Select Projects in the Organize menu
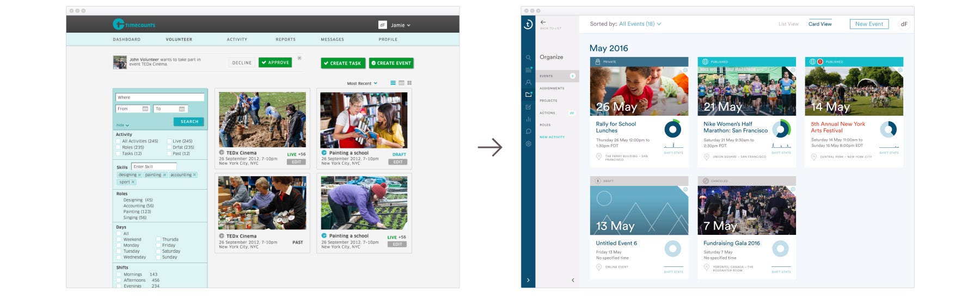Image resolution: width=980 pixels, height=299 pixels. pos(548,101)
